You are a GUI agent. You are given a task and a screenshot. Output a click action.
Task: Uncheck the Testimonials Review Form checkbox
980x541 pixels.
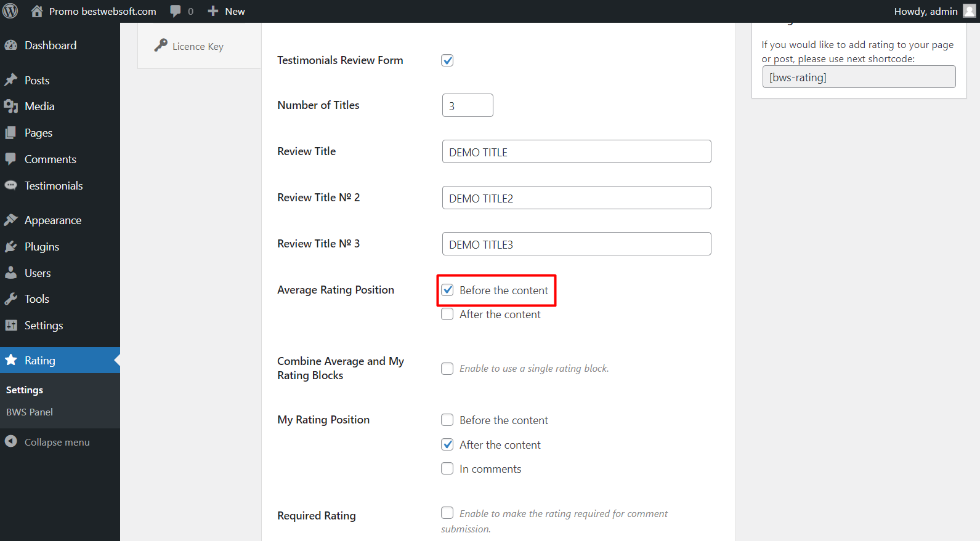pos(447,60)
